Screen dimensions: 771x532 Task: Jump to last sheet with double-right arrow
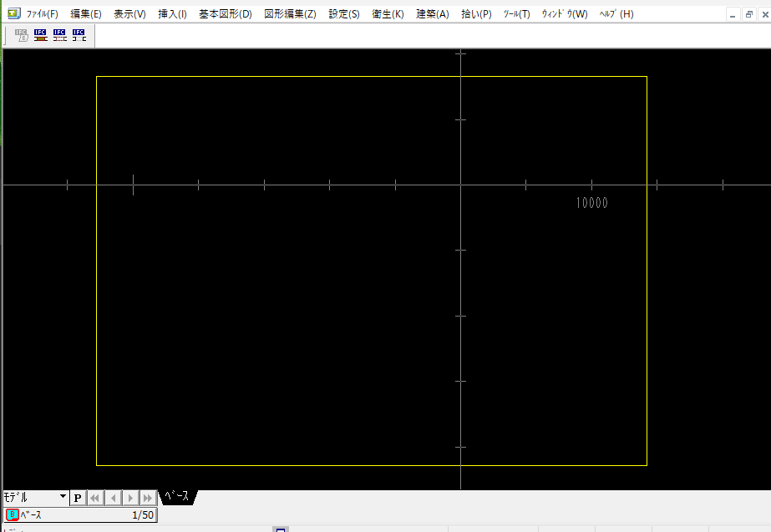148,498
